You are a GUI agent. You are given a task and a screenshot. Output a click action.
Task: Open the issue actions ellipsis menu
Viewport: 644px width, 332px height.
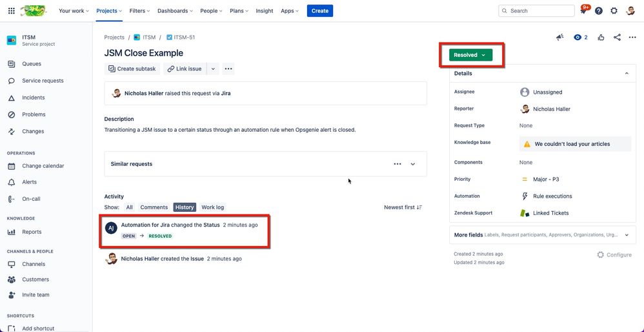point(632,37)
